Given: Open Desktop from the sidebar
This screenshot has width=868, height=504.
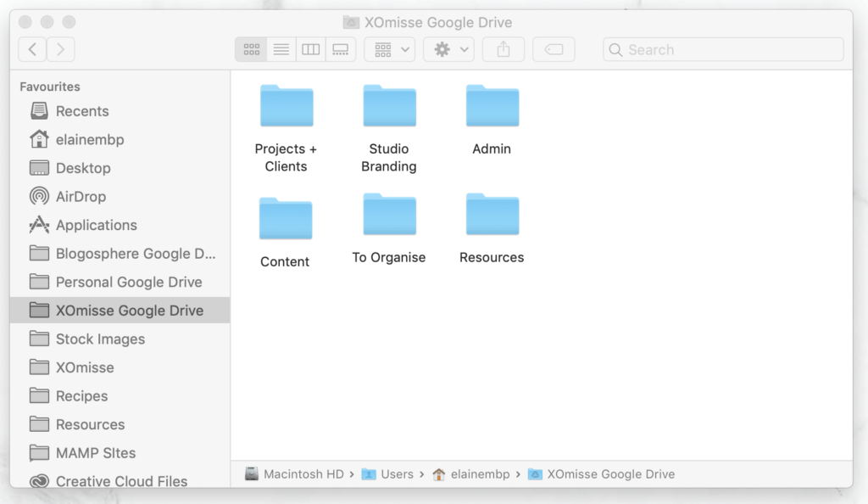Looking at the screenshot, I should click(x=120, y=168).
